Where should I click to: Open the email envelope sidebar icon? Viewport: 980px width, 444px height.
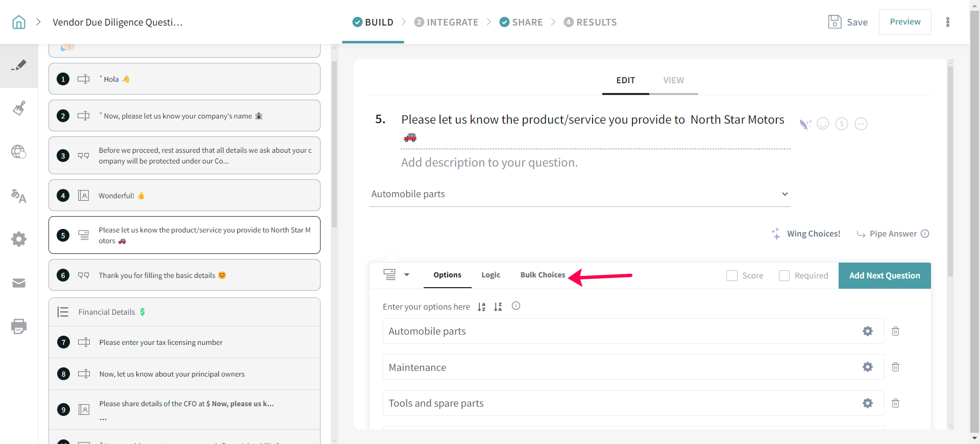[19, 283]
